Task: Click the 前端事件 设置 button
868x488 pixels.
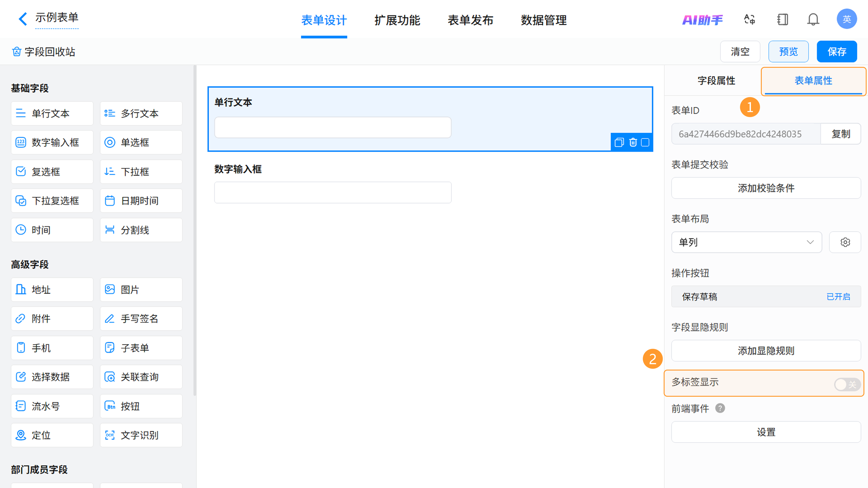Action: click(x=766, y=432)
